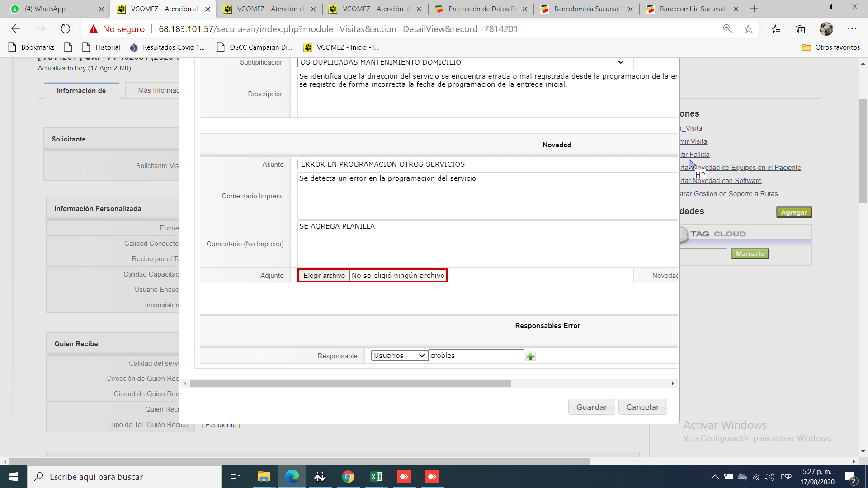
Task: Open Google Chrome from the taskbar
Action: [x=348, y=477]
